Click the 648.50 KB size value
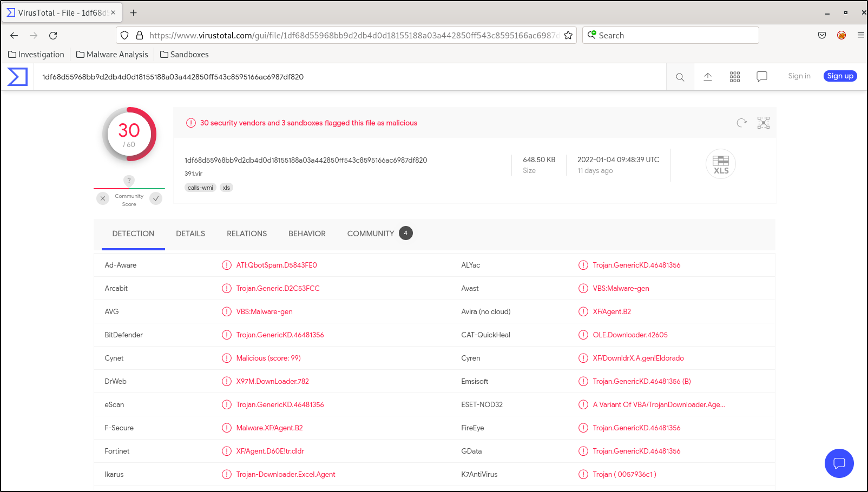 click(x=539, y=159)
